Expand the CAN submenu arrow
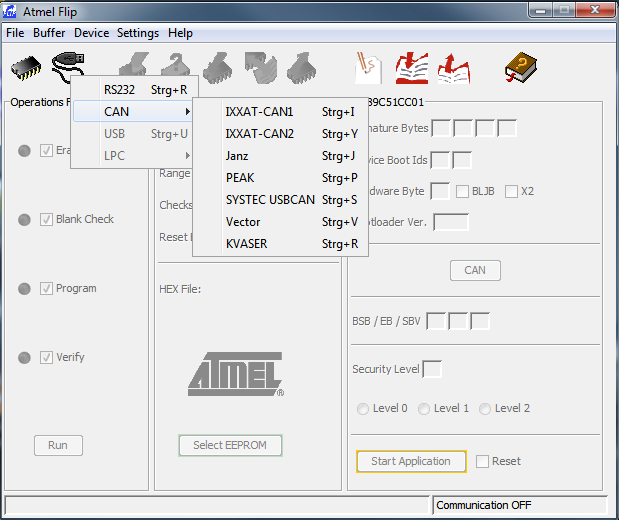The width and height of the screenshot is (619, 520). 188,112
